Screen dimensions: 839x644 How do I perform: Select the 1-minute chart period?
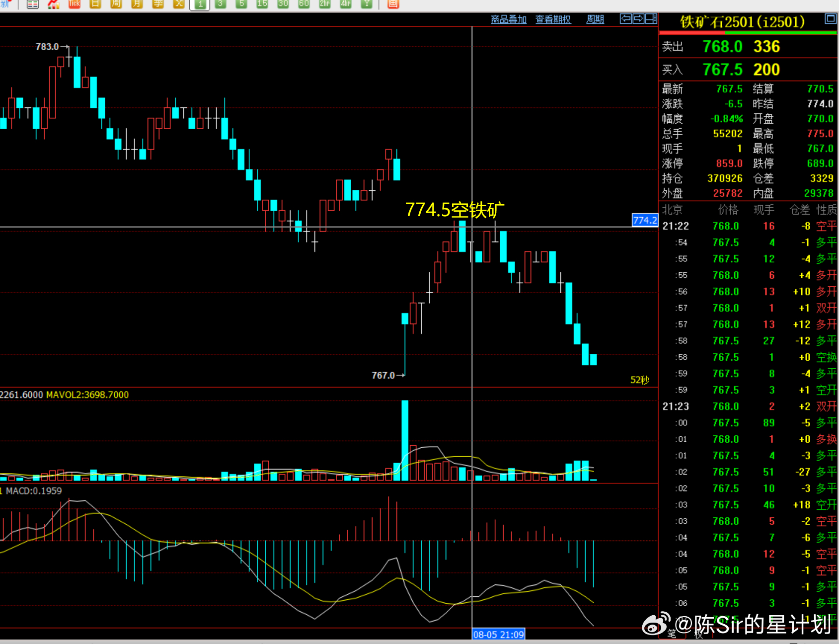pyautogui.click(x=200, y=4)
